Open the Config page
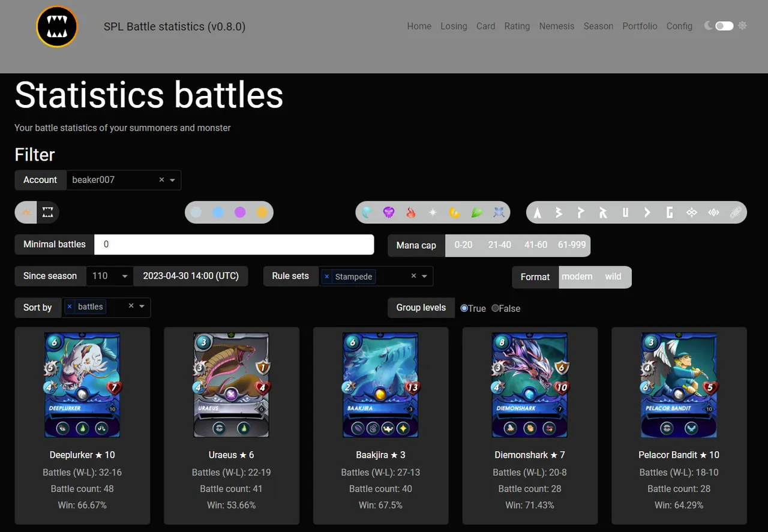768x532 pixels. click(679, 26)
